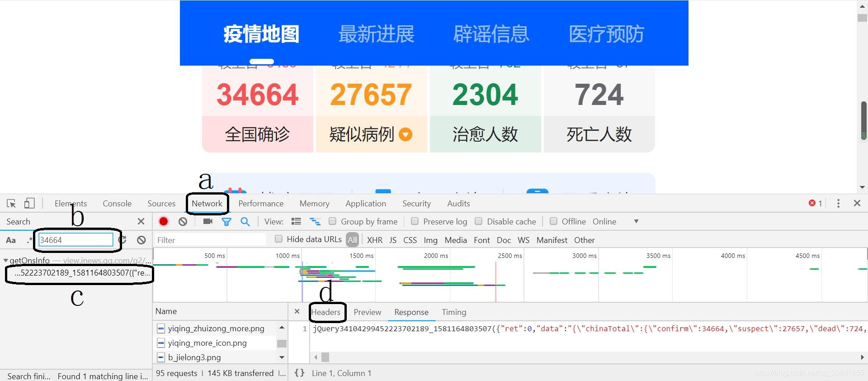Filter requests by XHR

[375, 240]
